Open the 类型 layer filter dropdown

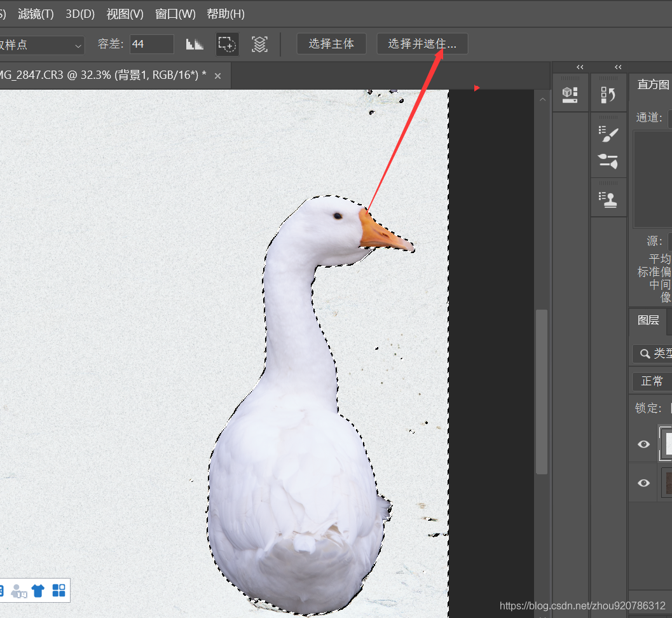[652, 354]
